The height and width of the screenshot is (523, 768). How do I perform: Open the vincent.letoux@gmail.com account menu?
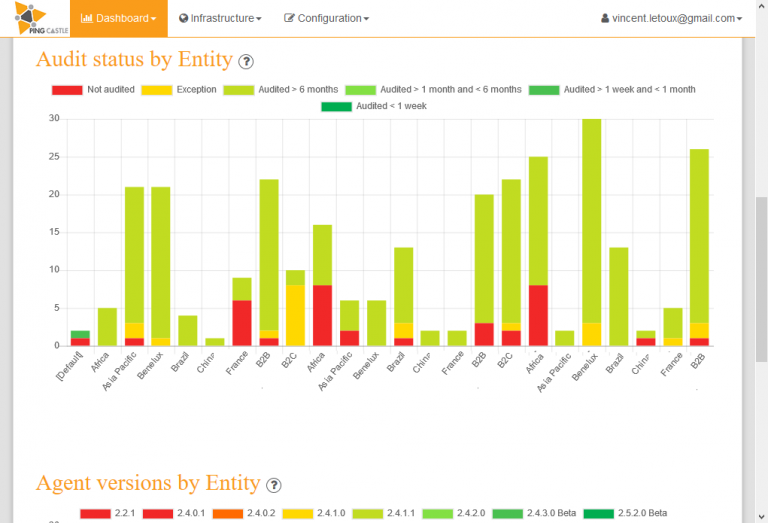671,18
